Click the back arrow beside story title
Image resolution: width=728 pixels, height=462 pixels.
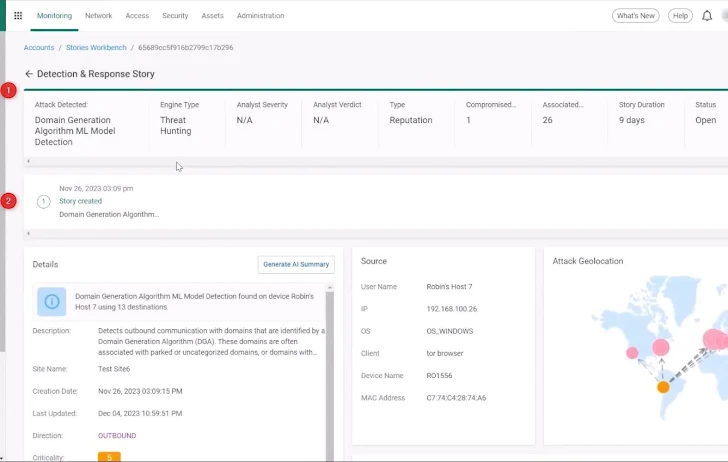tap(29, 74)
